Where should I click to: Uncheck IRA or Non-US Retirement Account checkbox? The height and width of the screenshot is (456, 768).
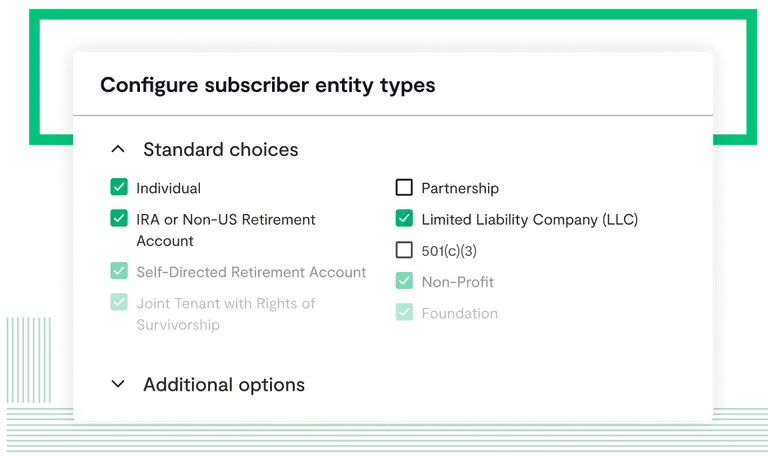pos(119,219)
